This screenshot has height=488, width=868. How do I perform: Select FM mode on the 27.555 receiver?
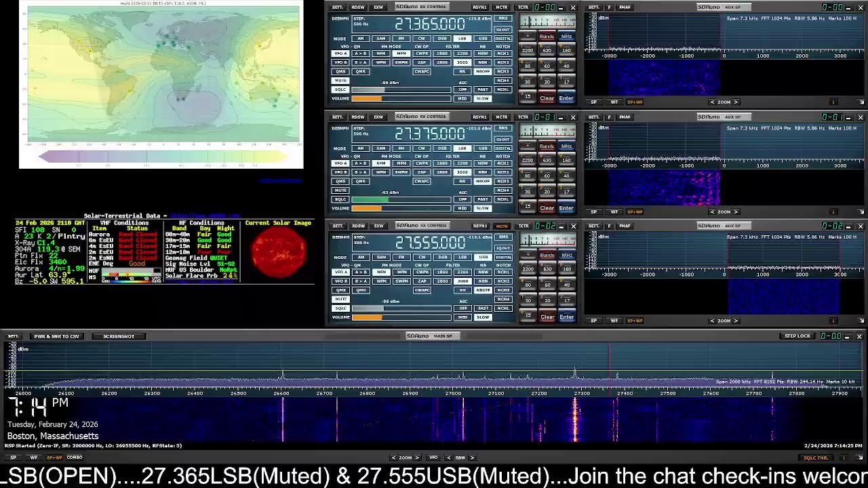point(401,257)
